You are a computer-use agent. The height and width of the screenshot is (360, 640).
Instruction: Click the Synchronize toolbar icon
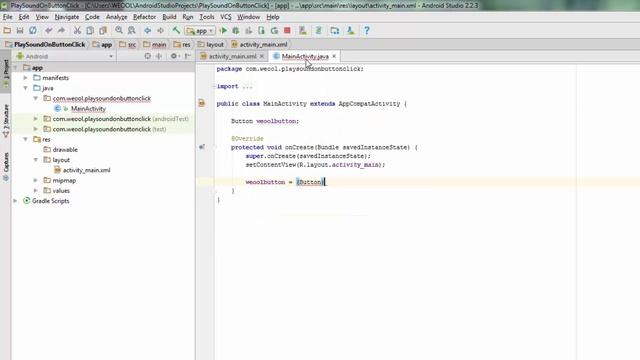[x=33, y=31]
